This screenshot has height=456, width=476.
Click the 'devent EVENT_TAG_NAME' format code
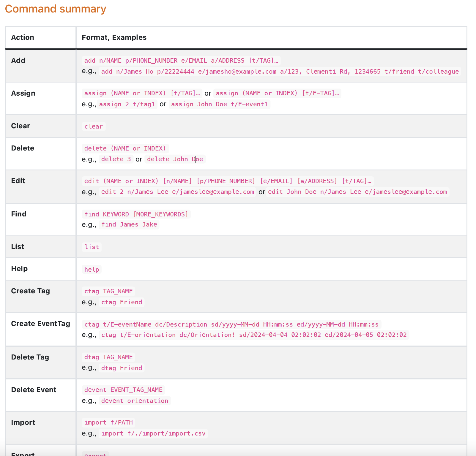click(x=123, y=390)
